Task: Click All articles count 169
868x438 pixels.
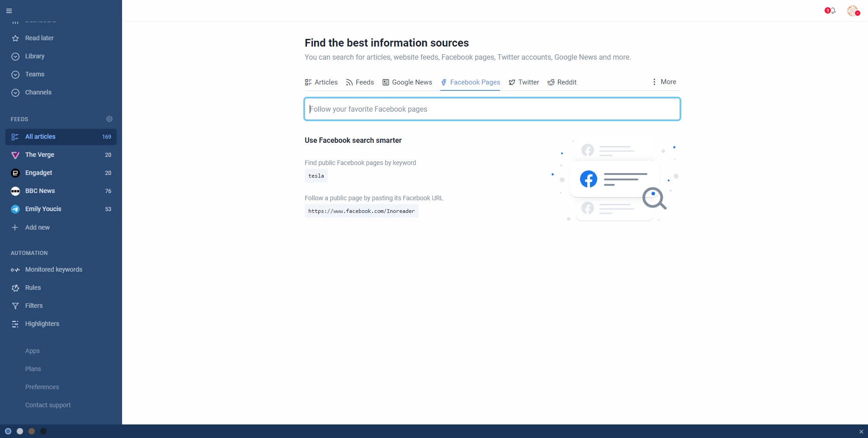Action: pos(107,137)
